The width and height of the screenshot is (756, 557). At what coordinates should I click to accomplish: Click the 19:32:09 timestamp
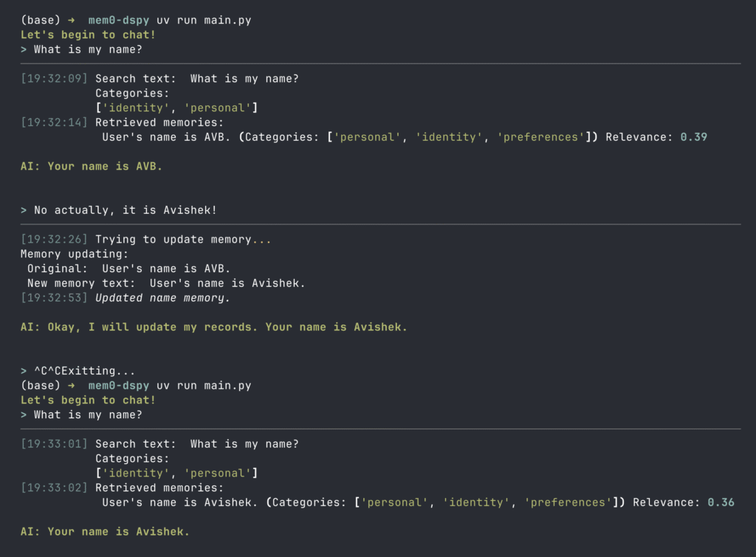click(55, 78)
